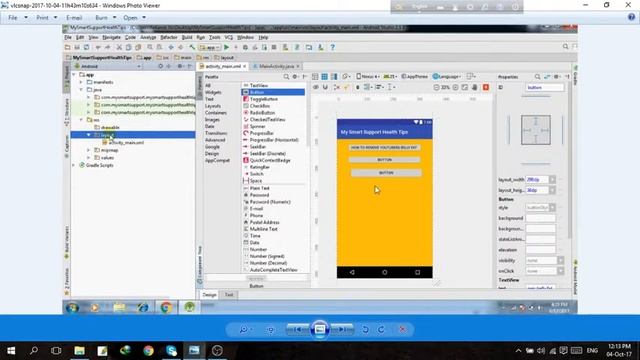Screen dimensions: 640x360
Task: Open the volume control in system tray
Action: [x=541, y=351]
